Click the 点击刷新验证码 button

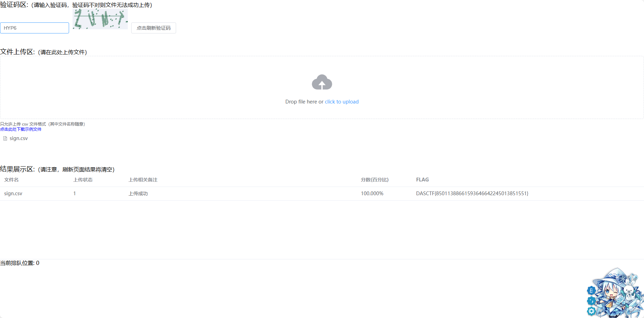click(x=154, y=28)
